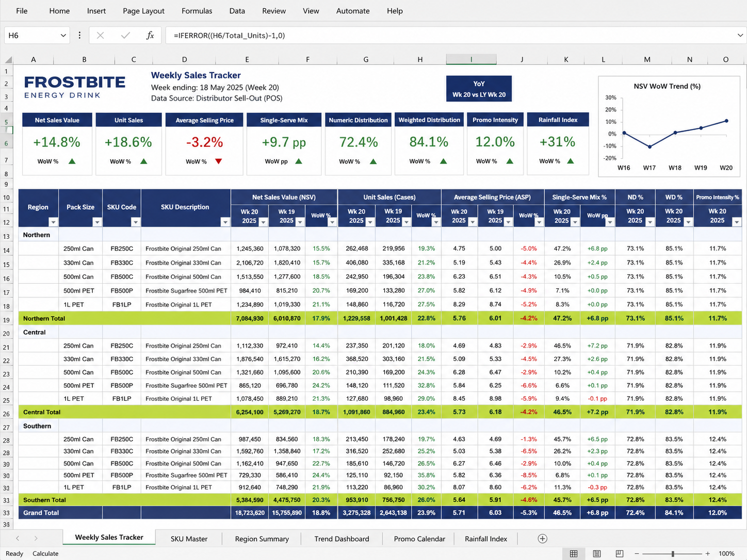Open the ND % Wk 20 filter dropdown
Image resolution: width=747 pixels, height=560 pixels.
(x=650, y=222)
